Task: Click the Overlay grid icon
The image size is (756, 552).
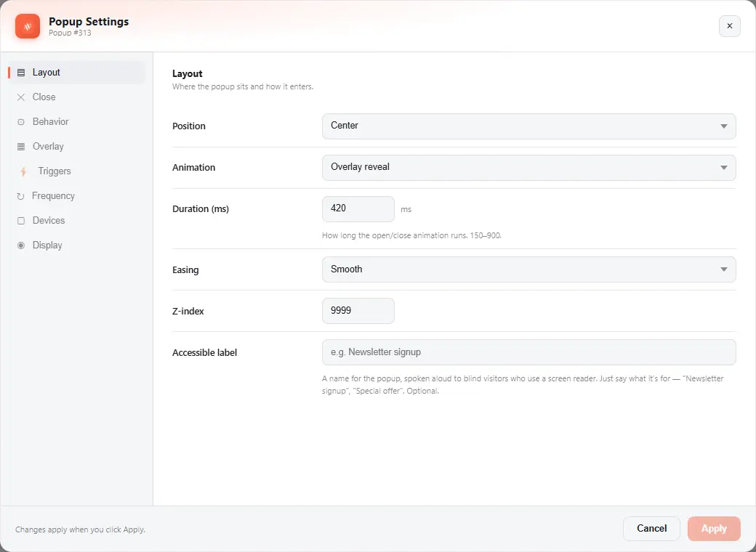Action: coord(21,147)
